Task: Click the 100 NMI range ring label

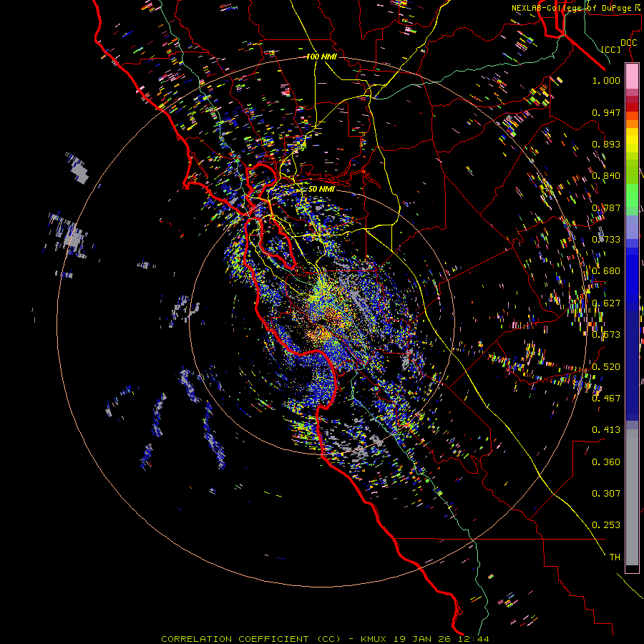Action: (x=321, y=57)
